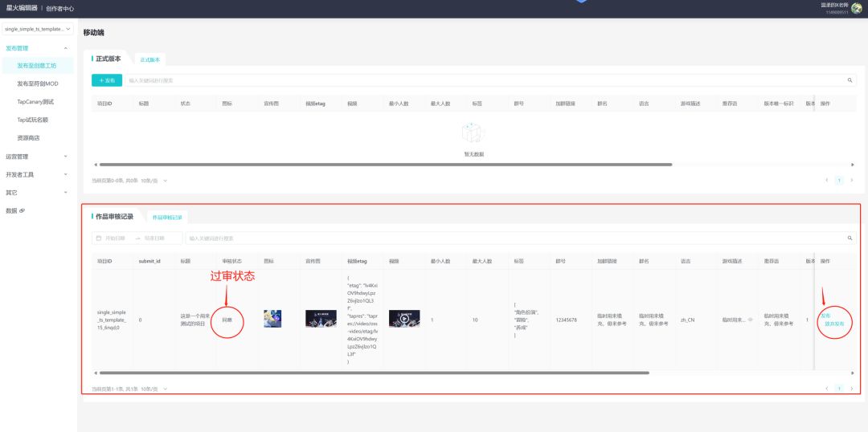The image size is (868, 432).
Task: Click the right scroll arrow of the 正式版本 table
Action: coord(853,165)
